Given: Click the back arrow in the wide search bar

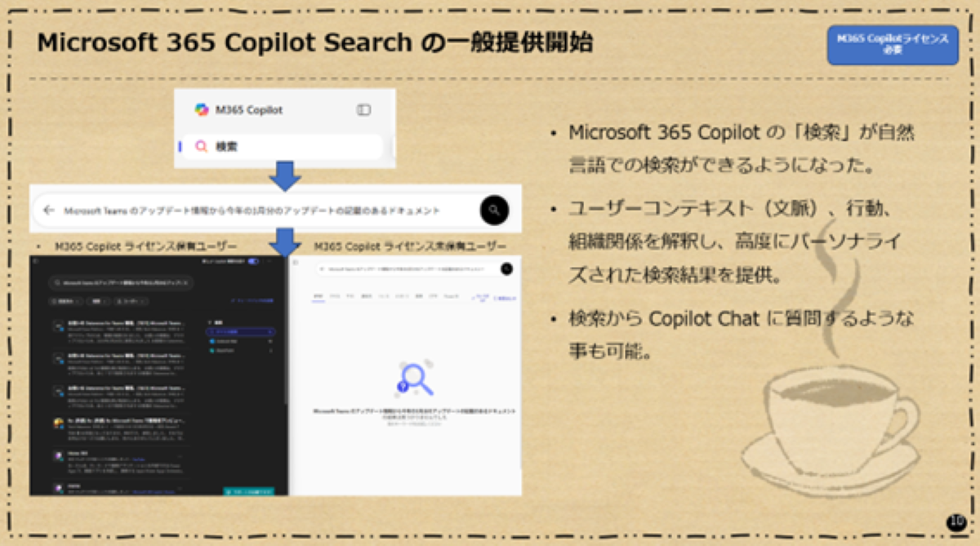Looking at the screenshot, I should tap(49, 210).
